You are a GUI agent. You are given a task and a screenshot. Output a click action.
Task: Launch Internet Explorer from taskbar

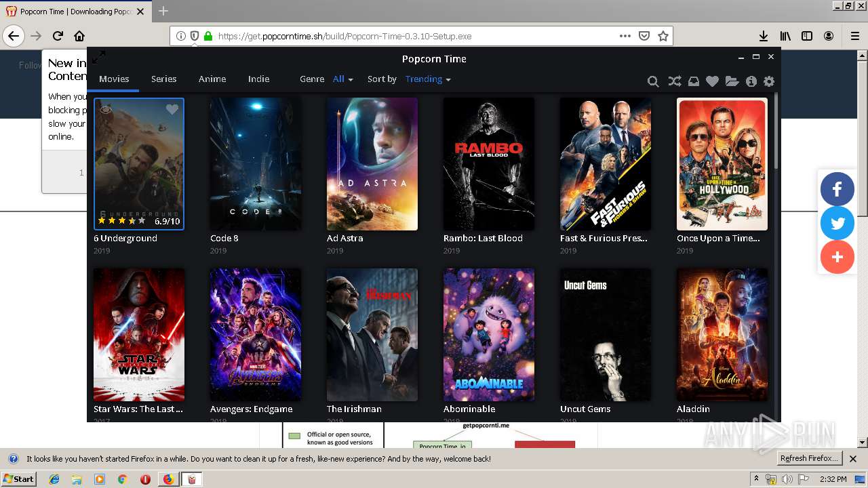(54, 479)
